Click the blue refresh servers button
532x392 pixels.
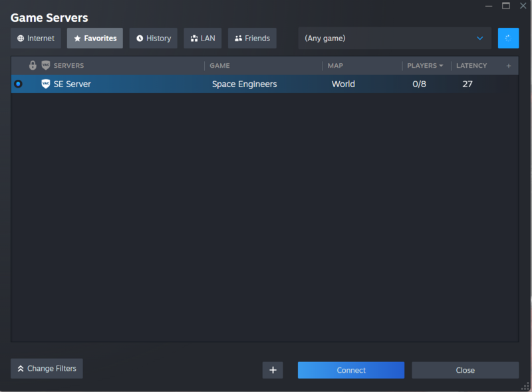pos(508,39)
